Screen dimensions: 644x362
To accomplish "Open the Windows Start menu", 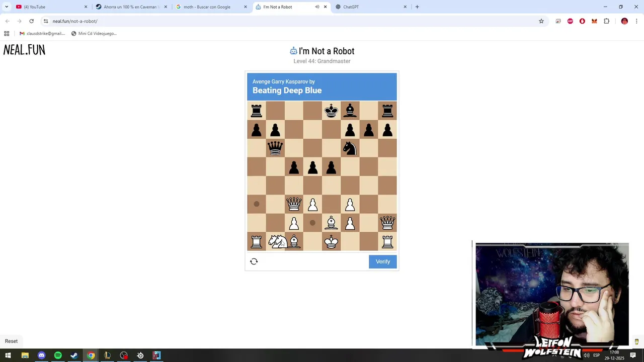I will [8, 355].
